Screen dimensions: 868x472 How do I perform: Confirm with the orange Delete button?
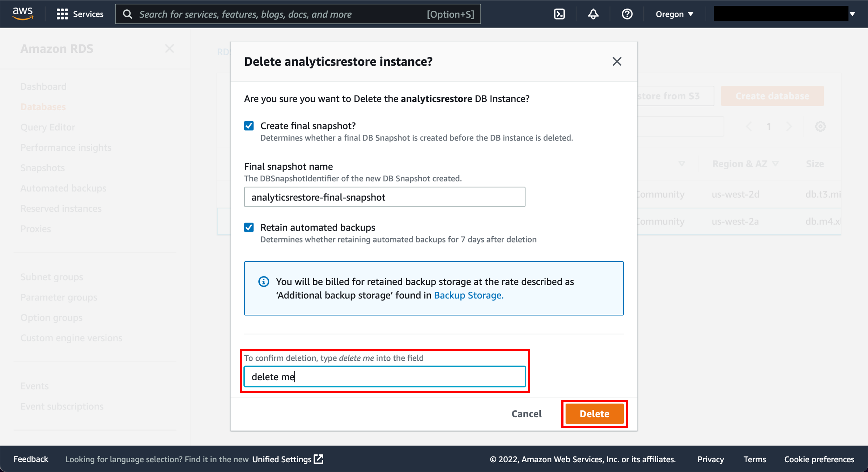point(594,414)
